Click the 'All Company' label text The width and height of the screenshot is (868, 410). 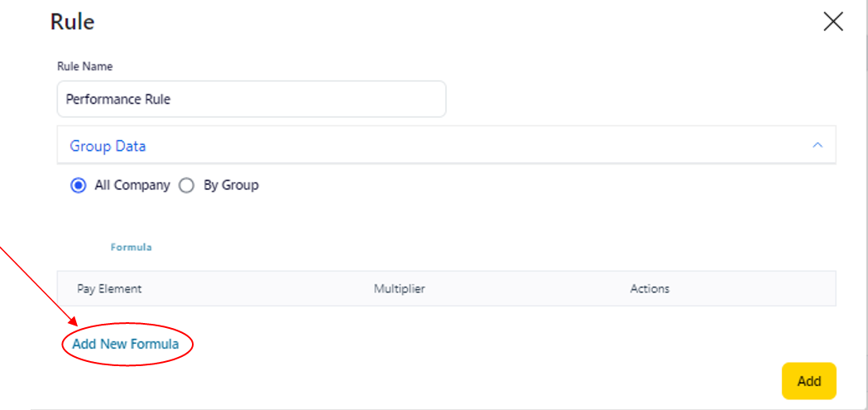point(132,186)
